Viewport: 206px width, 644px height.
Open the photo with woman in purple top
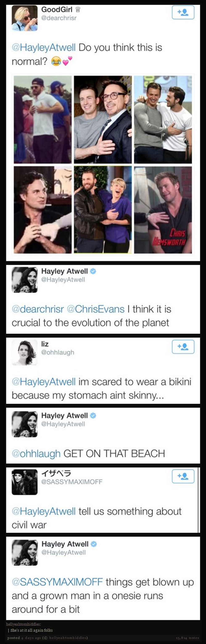[103, 210]
